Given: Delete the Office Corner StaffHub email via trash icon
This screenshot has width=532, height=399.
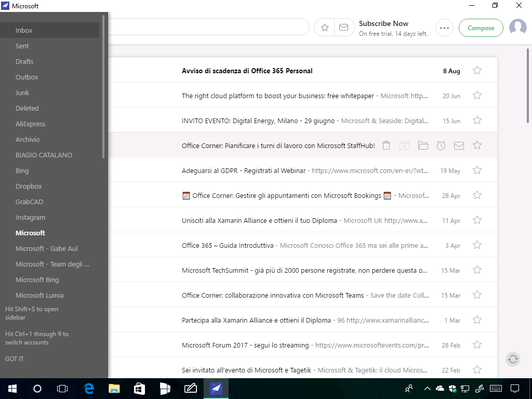Looking at the screenshot, I should [x=386, y=145].
